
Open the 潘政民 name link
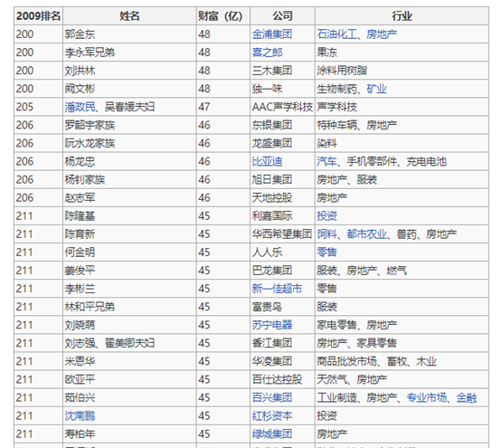click(80, 107)
